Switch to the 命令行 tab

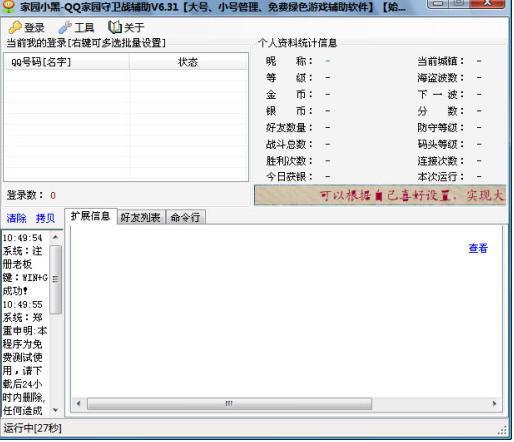[185, 217]
